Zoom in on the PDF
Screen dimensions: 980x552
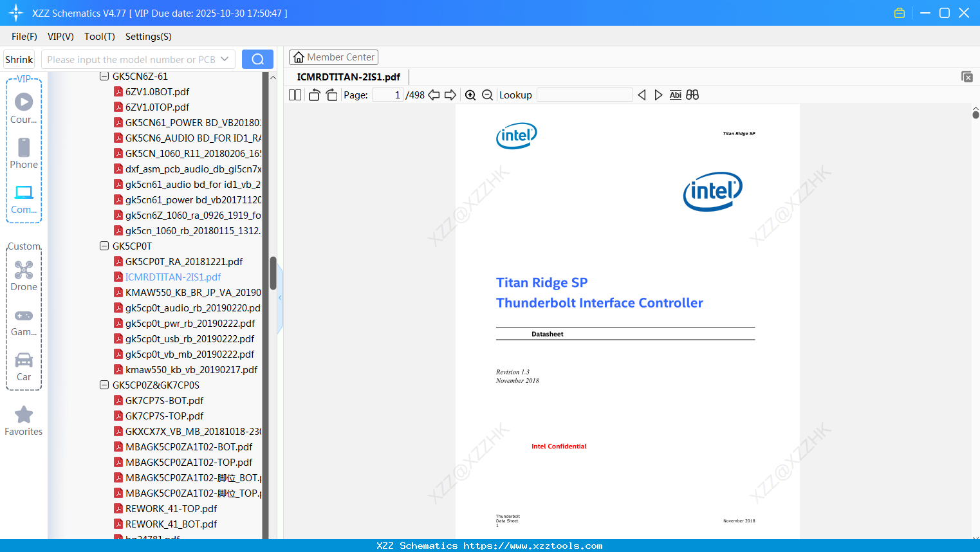pos(470,95)
